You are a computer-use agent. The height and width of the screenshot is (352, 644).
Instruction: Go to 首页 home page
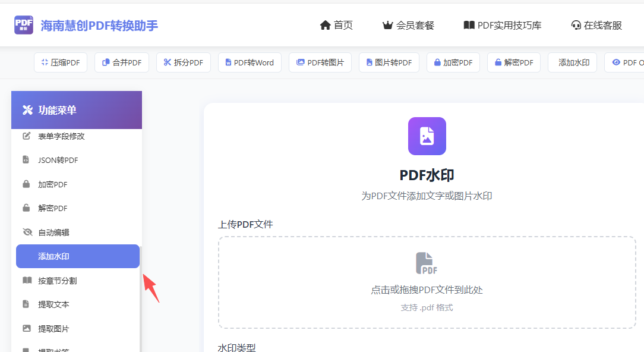pyautogui.click(x=336, y=26)
